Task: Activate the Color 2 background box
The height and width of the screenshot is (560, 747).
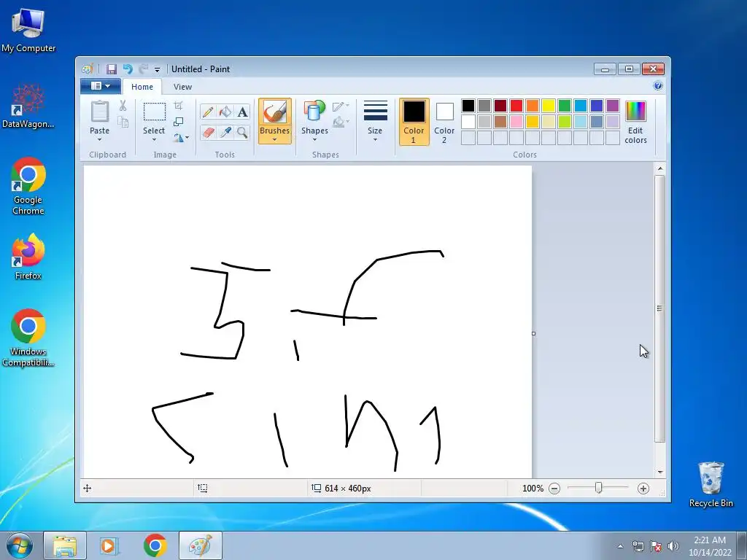Action: pyautogui.click(x=444, y=122)
